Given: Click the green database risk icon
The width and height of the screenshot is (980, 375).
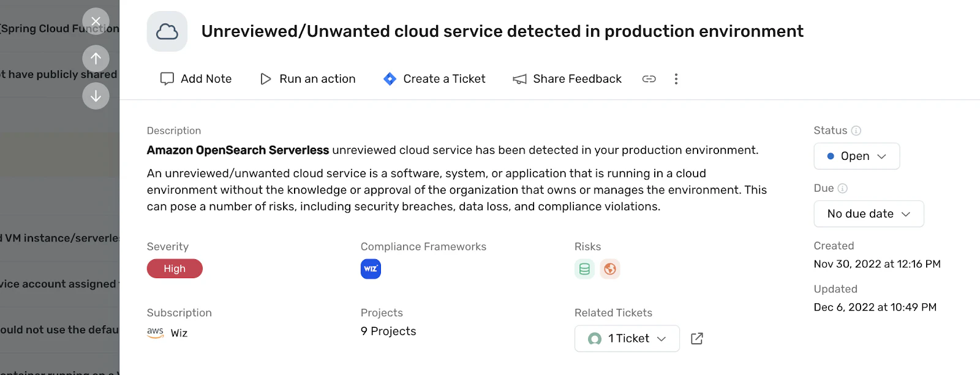Looking at the screenshot, I should tap(584, 269).
